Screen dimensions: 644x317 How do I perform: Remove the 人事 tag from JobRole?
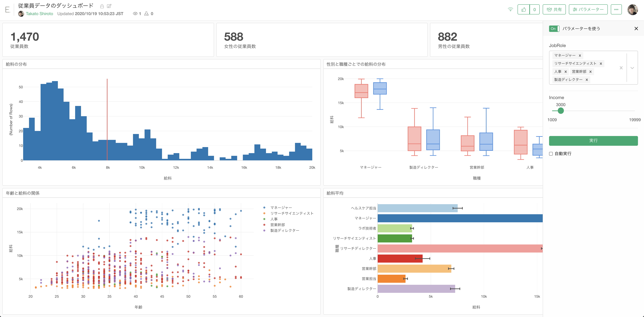[566, 72]
